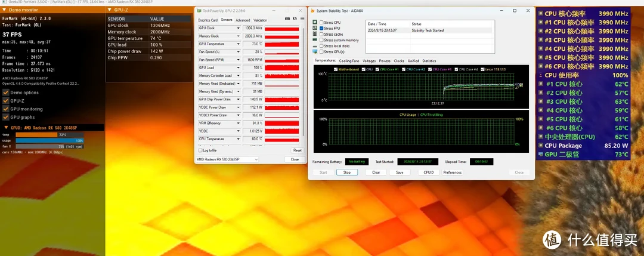Click the Stop button in AIDA64
644x256 pixels.
point(347,172)
